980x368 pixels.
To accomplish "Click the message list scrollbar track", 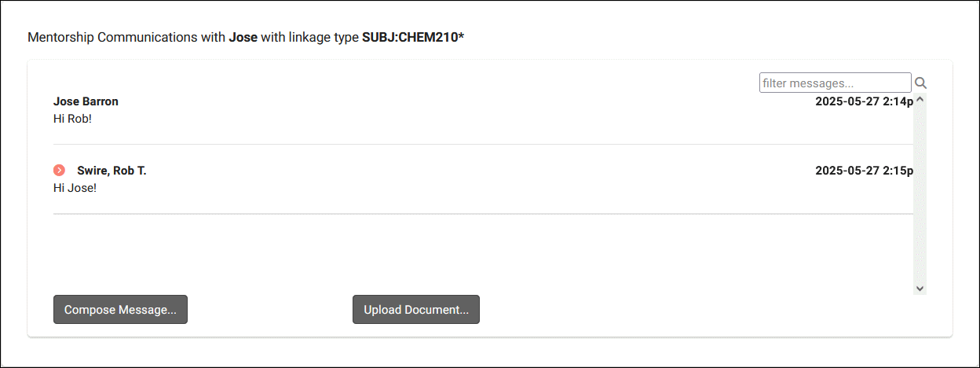I will [x=920, y=197].
